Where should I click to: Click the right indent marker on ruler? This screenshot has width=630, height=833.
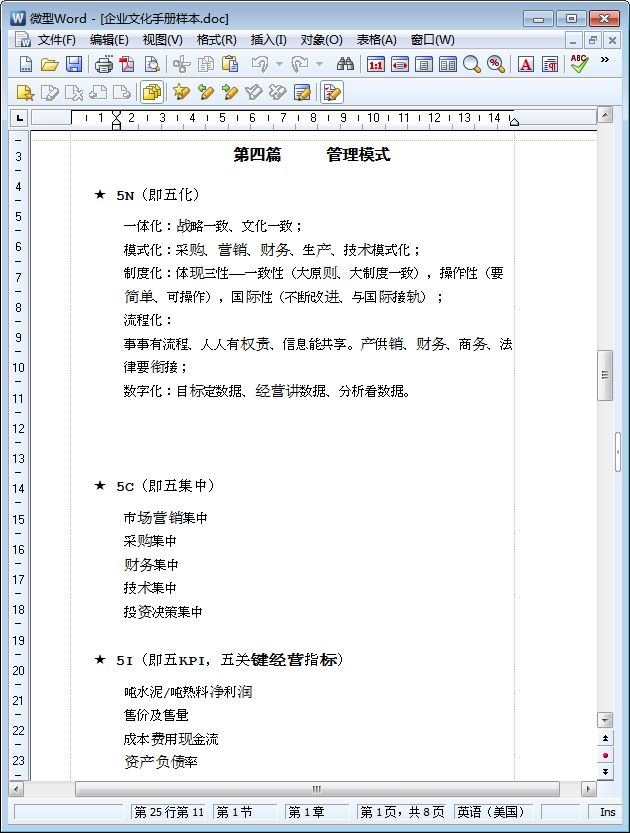514,122
